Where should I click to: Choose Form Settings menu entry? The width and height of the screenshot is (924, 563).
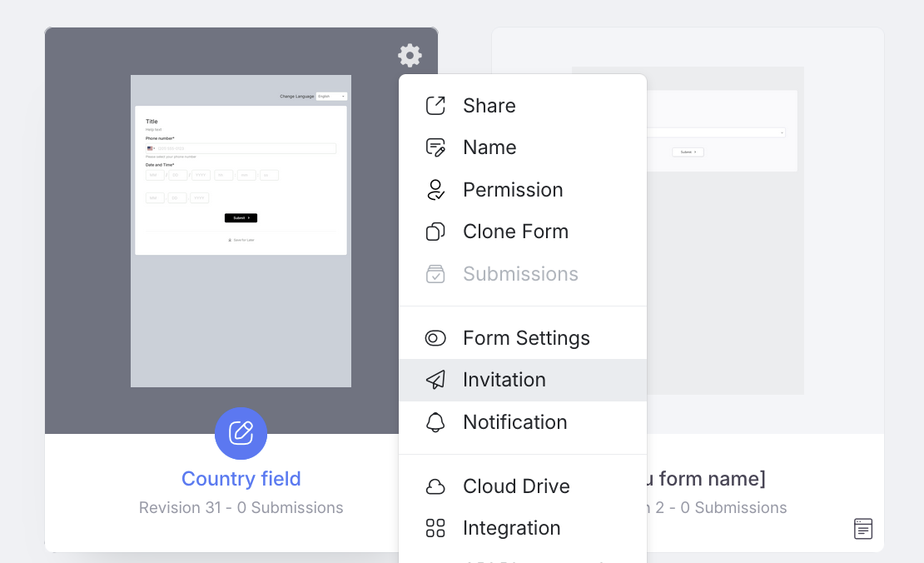(x=526, y=338)
